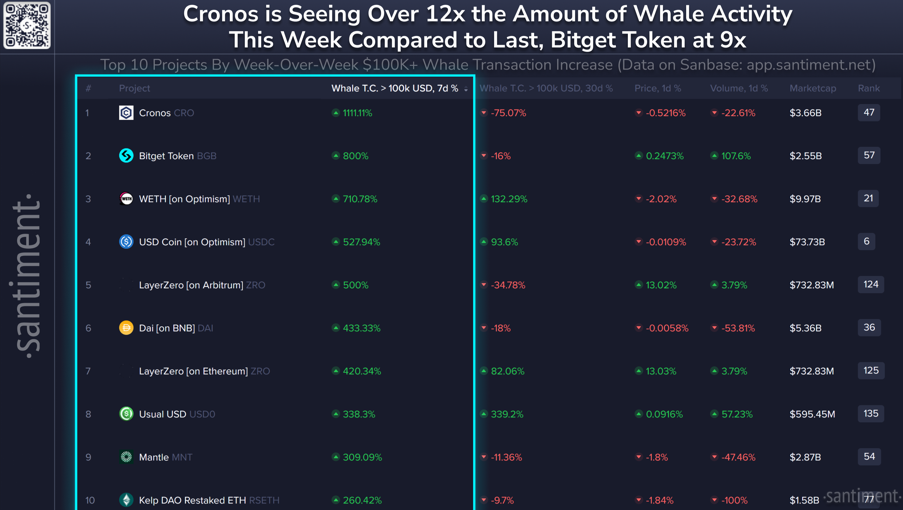
Task: Click the WETH on Optimism logo
Action: pyautogui.click(x=126, y=199)
